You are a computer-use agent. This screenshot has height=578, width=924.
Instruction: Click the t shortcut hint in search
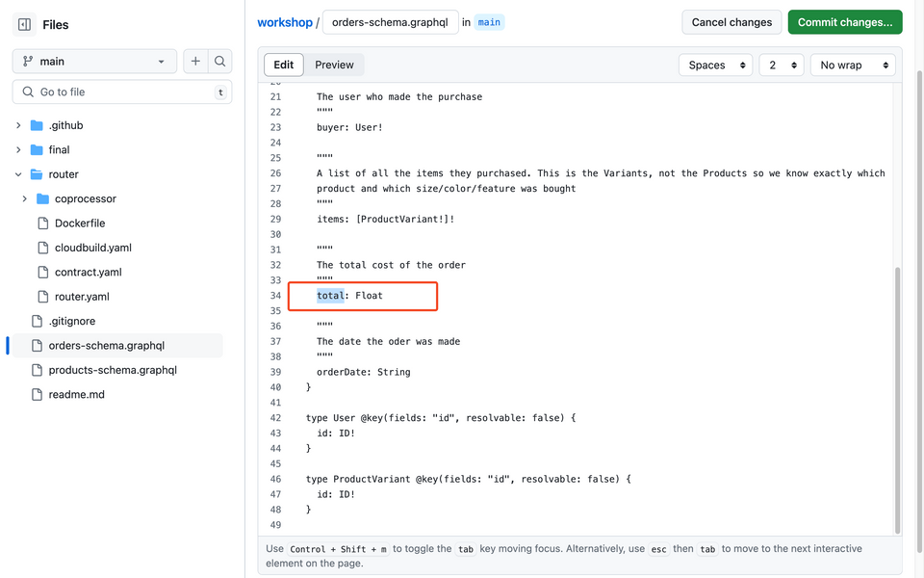click(x=220, y=92)
